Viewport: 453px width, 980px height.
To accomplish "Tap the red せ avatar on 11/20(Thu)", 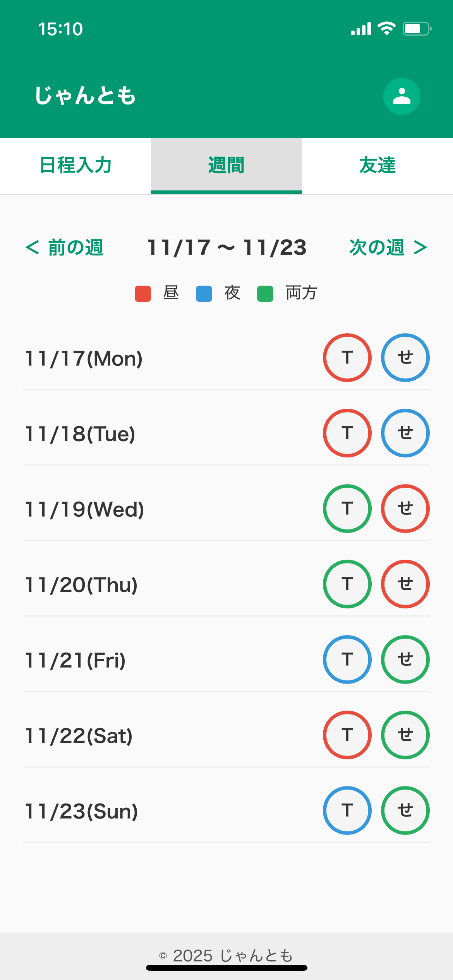I will click(x=405, y=584).
